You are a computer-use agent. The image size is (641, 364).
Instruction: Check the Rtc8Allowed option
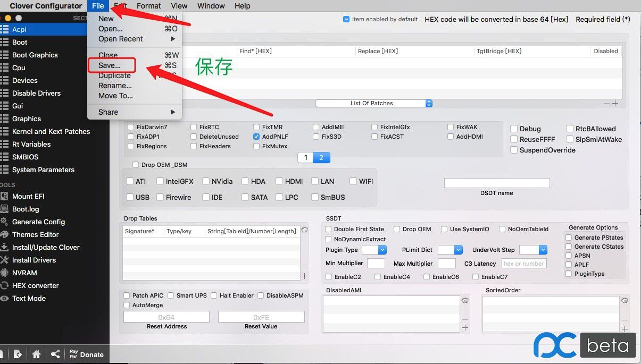coord(570,129)
